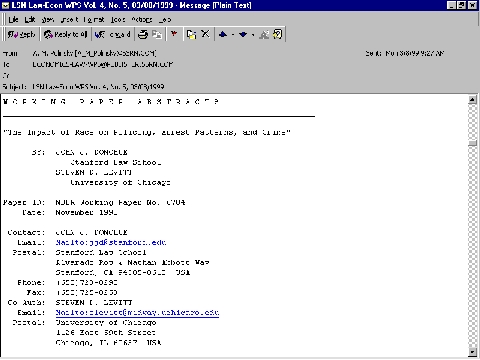Open the Actions menu

click(142, 20)
